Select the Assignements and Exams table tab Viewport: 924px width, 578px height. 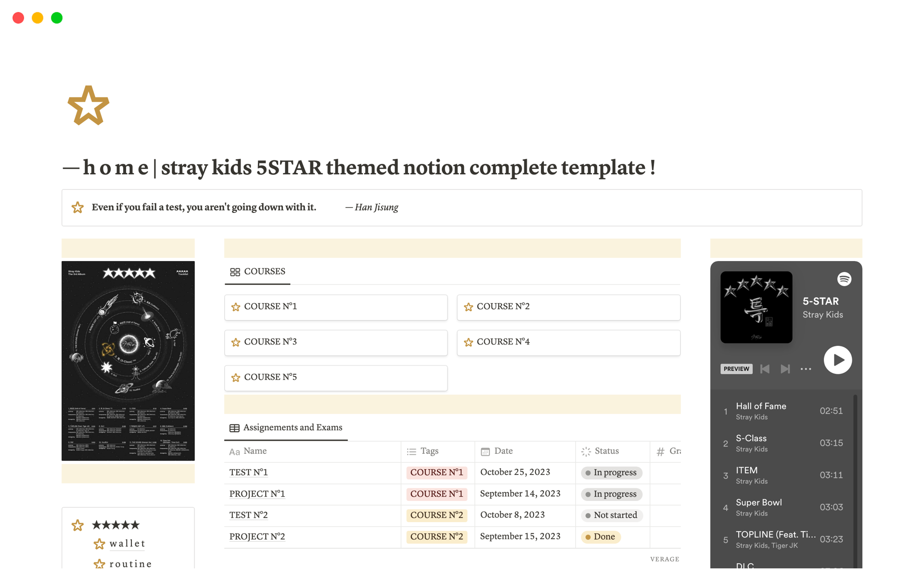[286, 428]
